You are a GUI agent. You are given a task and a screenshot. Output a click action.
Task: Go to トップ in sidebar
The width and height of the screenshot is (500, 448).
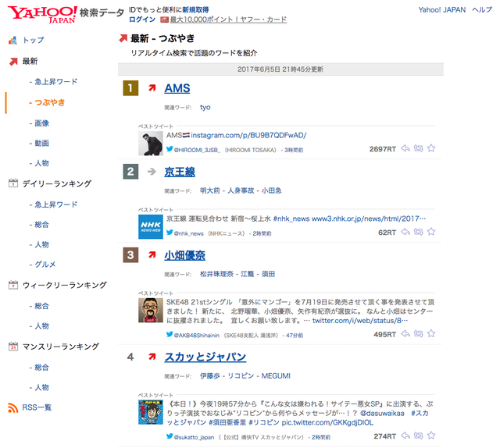click(x=33, y=40)
